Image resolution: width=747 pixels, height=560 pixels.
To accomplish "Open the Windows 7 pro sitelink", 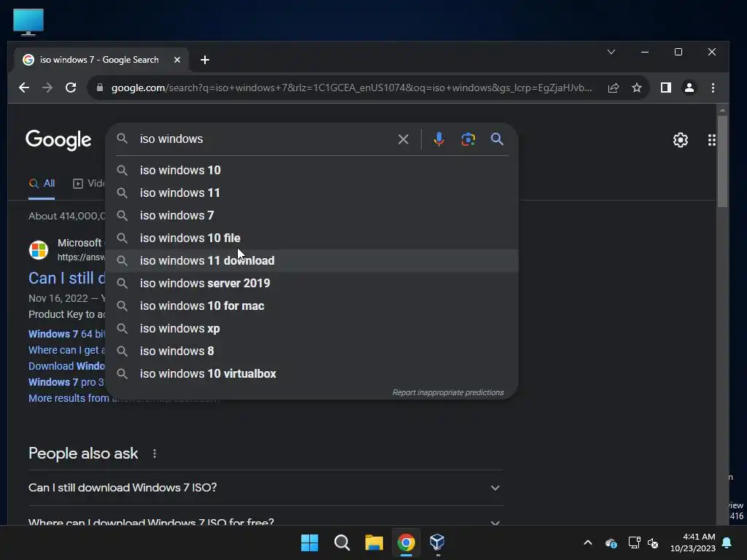I will click(66, 382).
